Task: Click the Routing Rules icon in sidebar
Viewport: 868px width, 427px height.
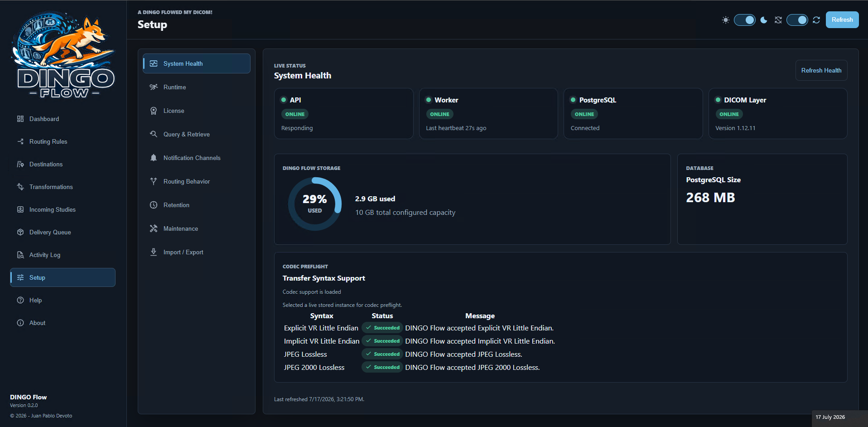Action: 20,141
